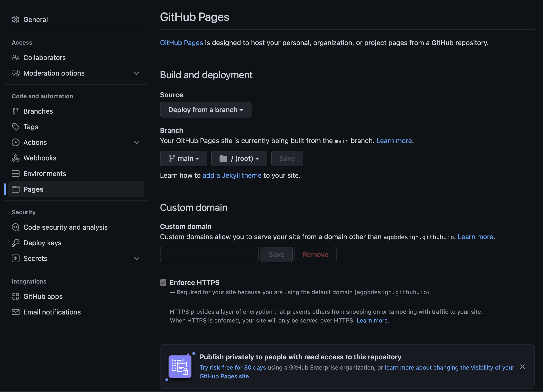
Task: Dismiss the private publishing banner
Action: pos(523,367)
